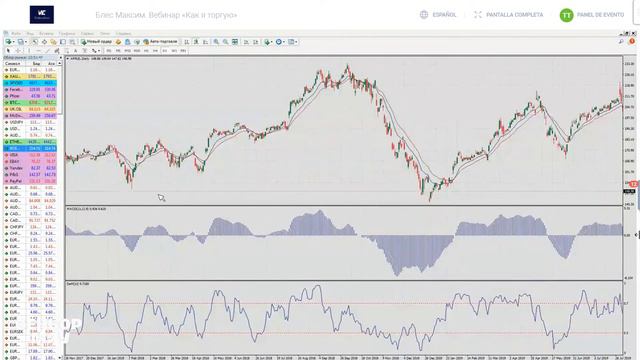The height and width of the screenshot is (360, 640).
Task: Toggle the Terminal panel icon
Action: pos(63,42)
